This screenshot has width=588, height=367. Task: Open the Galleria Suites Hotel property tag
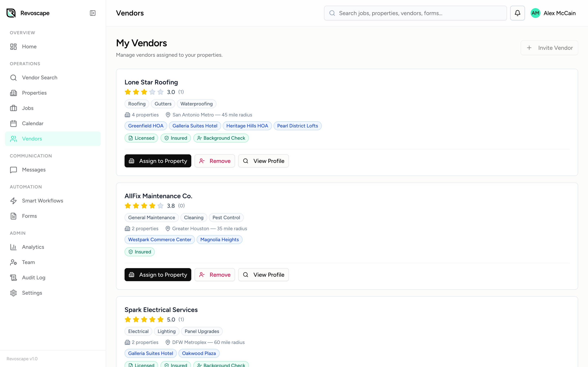pyautogui.click(x=195, y=126)
